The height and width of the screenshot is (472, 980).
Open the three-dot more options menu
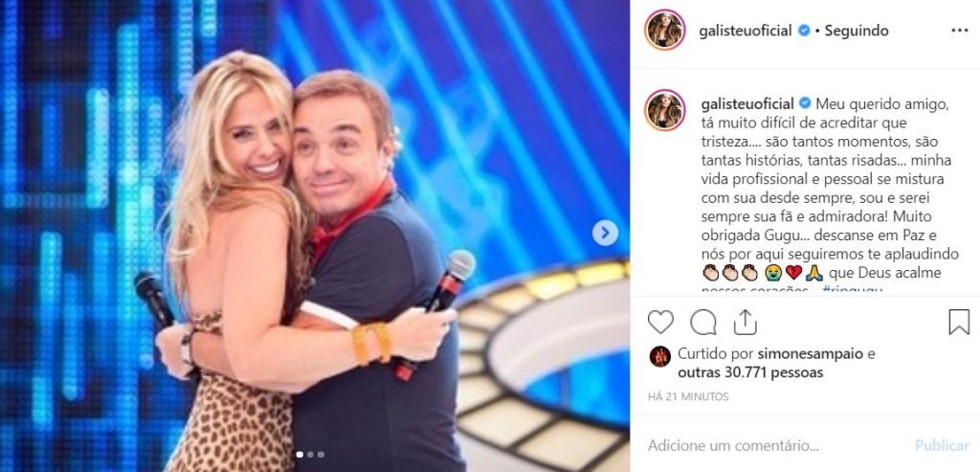click(959, 30)
